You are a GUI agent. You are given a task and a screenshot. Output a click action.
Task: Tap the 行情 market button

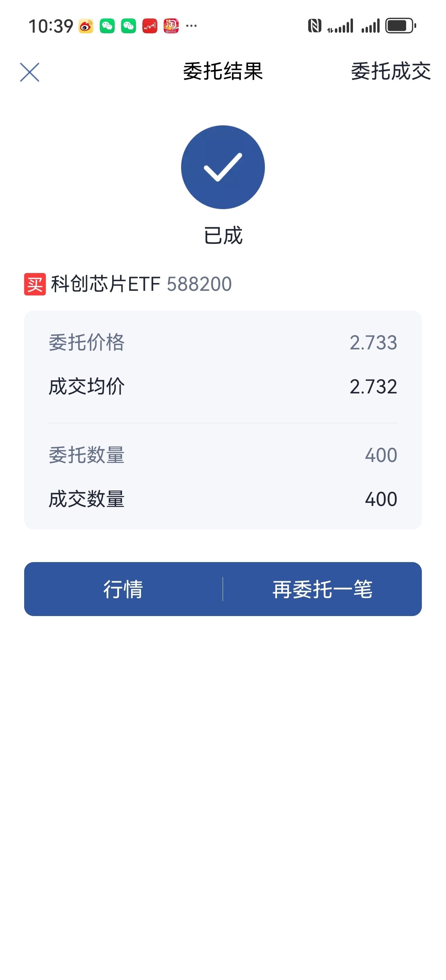[123, 589]
